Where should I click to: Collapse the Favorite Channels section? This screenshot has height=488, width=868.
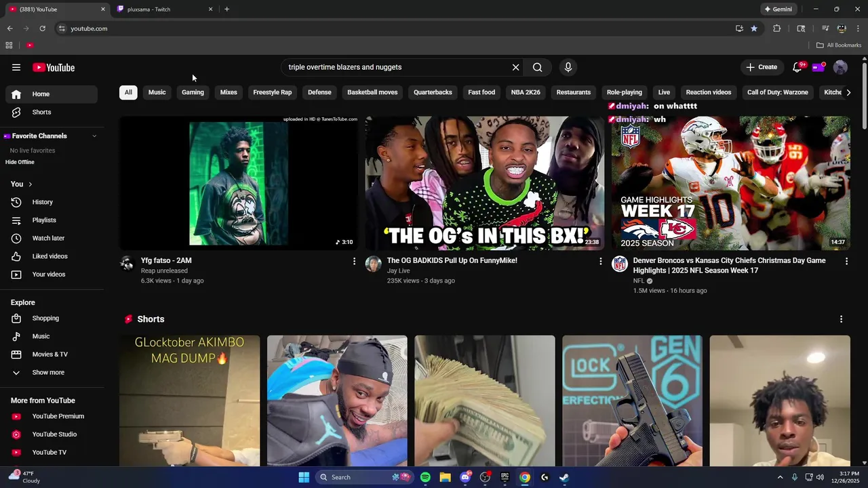(94, 136)
